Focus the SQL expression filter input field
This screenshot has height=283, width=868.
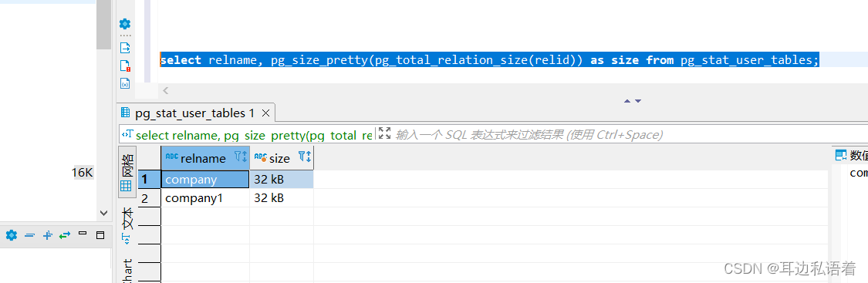529,134
